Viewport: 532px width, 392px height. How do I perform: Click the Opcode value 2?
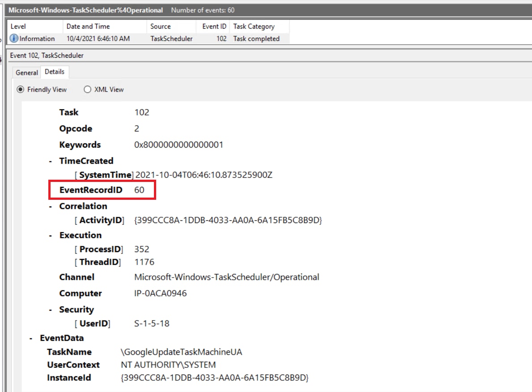click(x=137, y=129)
